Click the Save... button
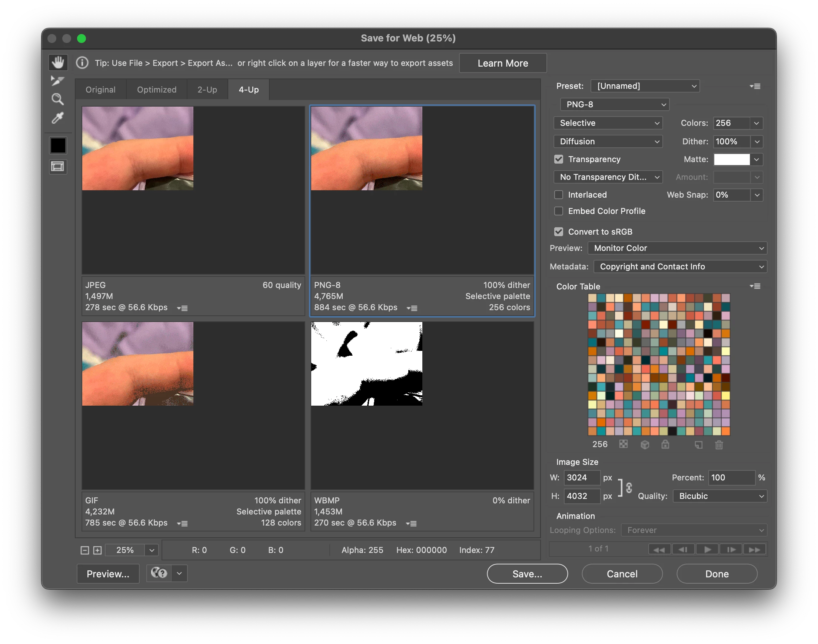The width and height of the screenshot is (818, 644). click(527, 573)
